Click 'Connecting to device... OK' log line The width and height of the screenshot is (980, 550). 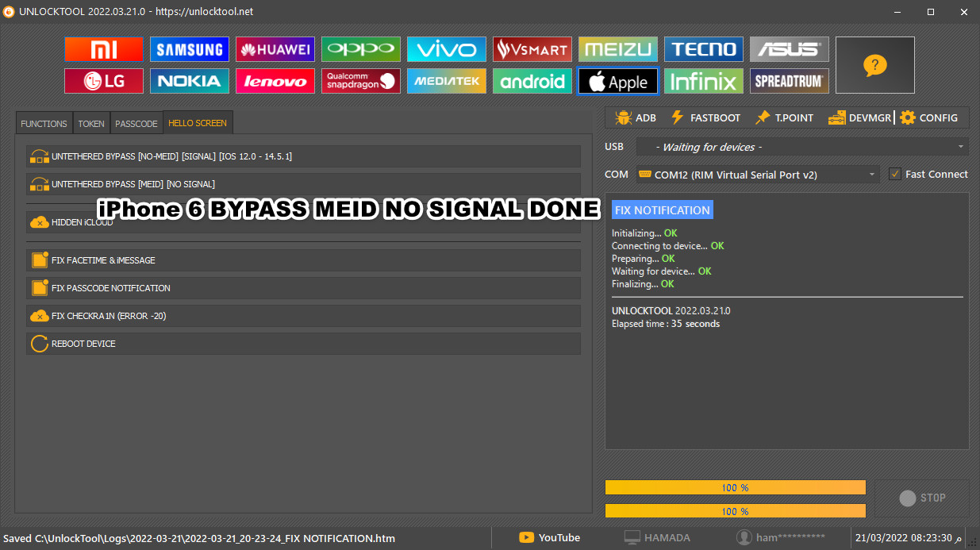[667, 246]
